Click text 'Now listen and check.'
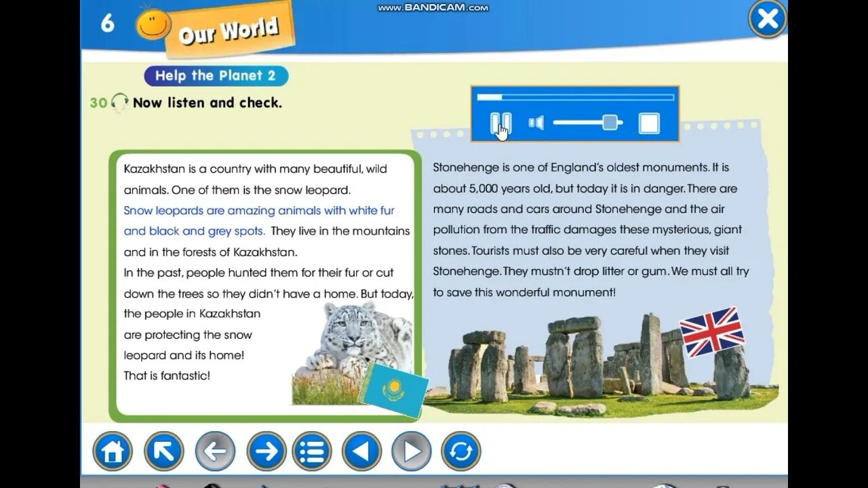This screenshot has height=488, width=868. pos(208,103)
